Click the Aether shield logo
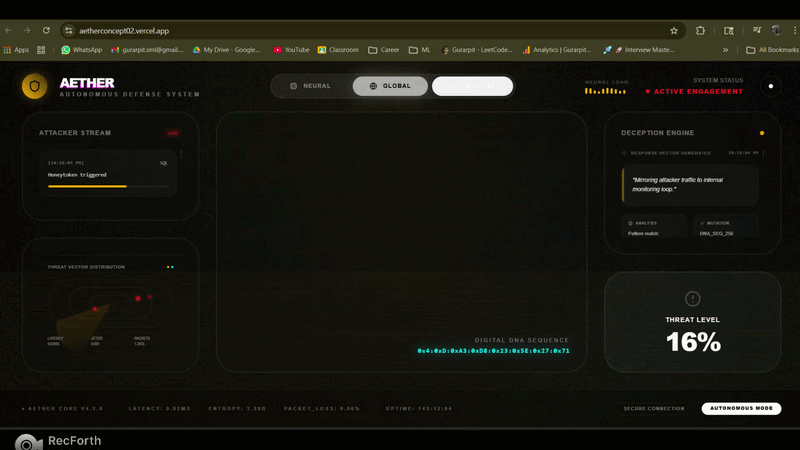 pyautogui.click(x=34, y=86)
